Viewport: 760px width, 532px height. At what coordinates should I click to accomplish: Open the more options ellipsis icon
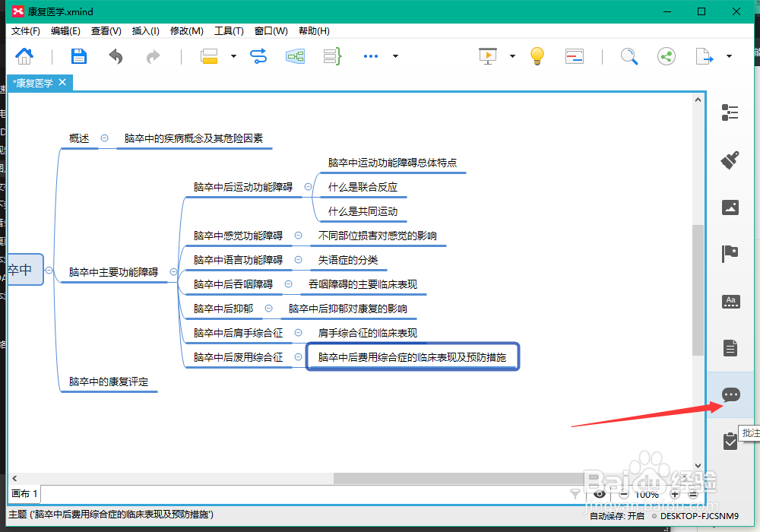[x=371, y=56]
